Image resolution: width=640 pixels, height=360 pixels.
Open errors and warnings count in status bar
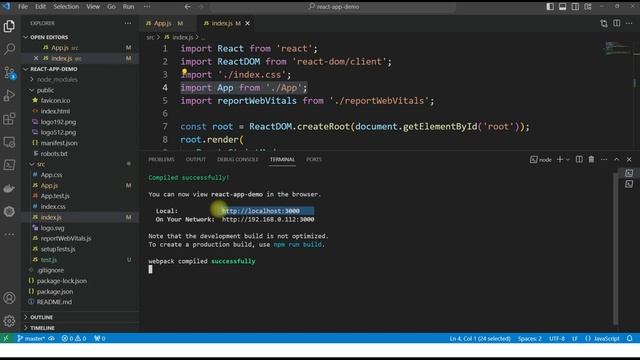point(74,338)
